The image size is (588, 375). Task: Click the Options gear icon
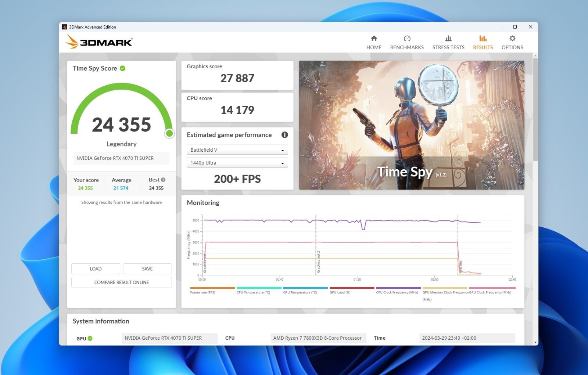(x=512, y=38)
